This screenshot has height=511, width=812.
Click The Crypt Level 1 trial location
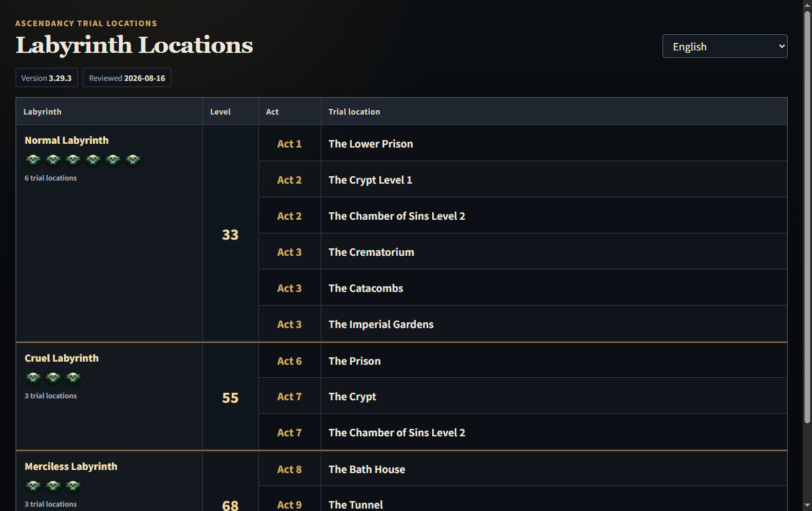coord(371,180)
